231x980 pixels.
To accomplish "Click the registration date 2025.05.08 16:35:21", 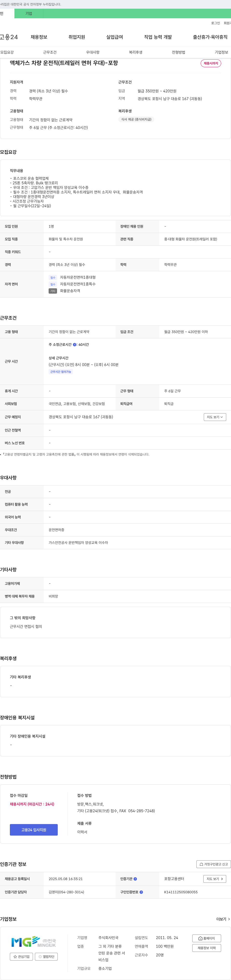I will pyautogui.click(x=65, y=879).
